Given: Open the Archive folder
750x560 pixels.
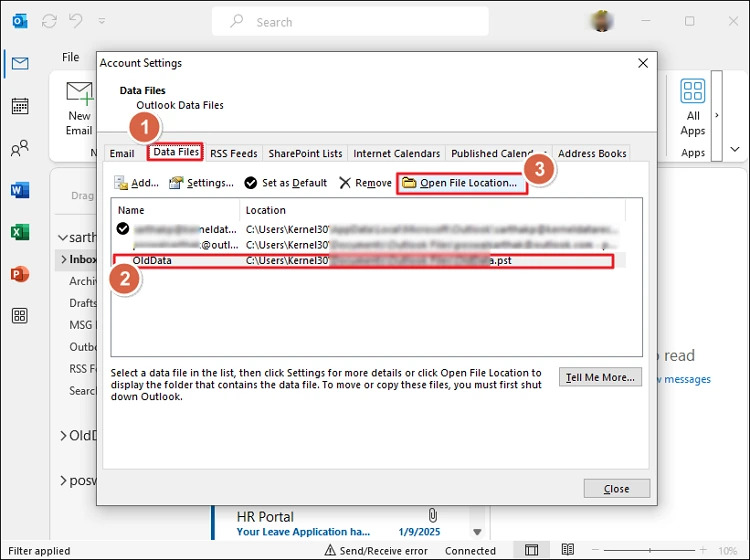Looking at the screenshot, I should (x=83, y=281).
